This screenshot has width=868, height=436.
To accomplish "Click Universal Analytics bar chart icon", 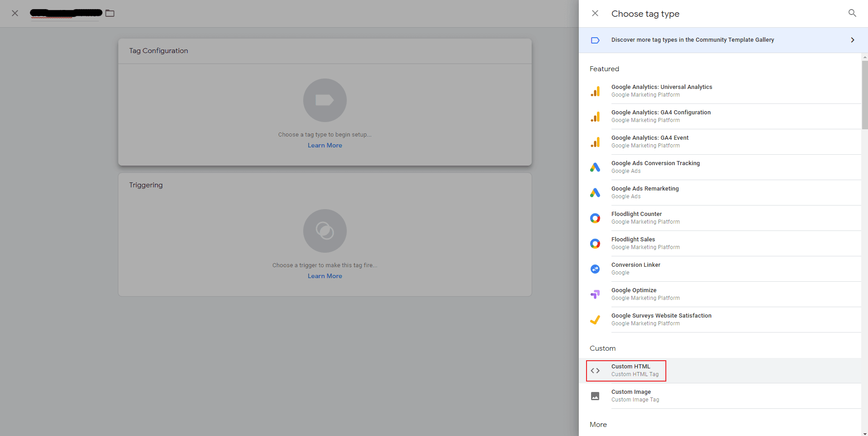I will coord(595,91).
